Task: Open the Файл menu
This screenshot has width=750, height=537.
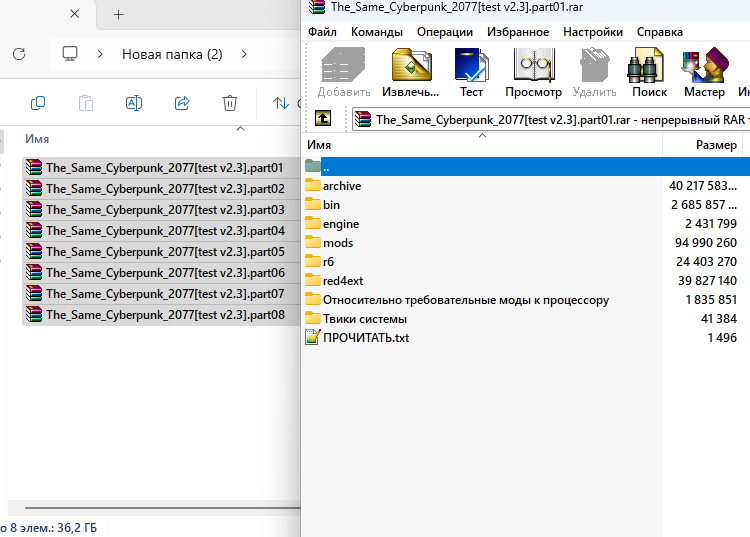Action: click(322, 32)
